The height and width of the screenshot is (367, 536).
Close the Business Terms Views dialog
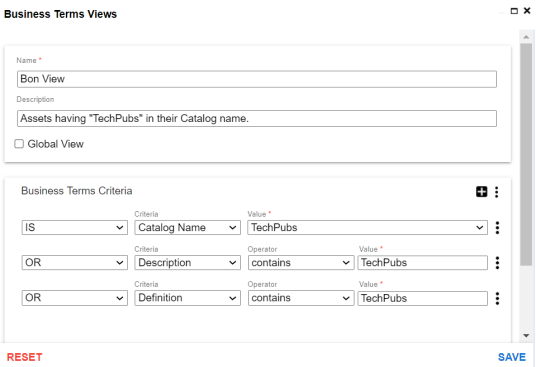point(527,11)
